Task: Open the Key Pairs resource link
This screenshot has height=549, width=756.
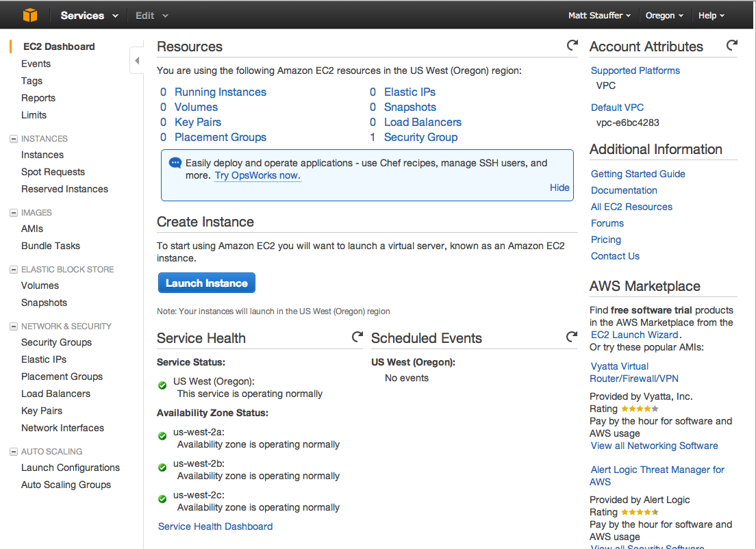Action: point(198,123)
